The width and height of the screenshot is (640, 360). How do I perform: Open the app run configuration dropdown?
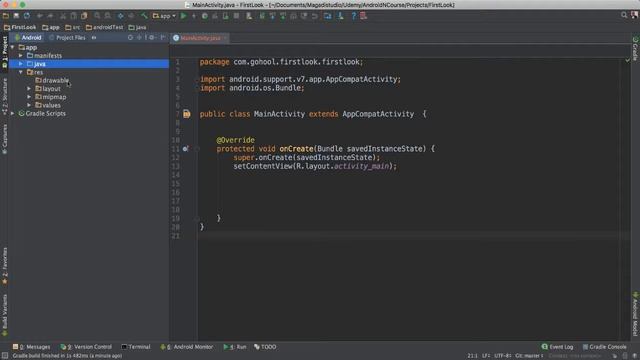[x=164, y=16]
